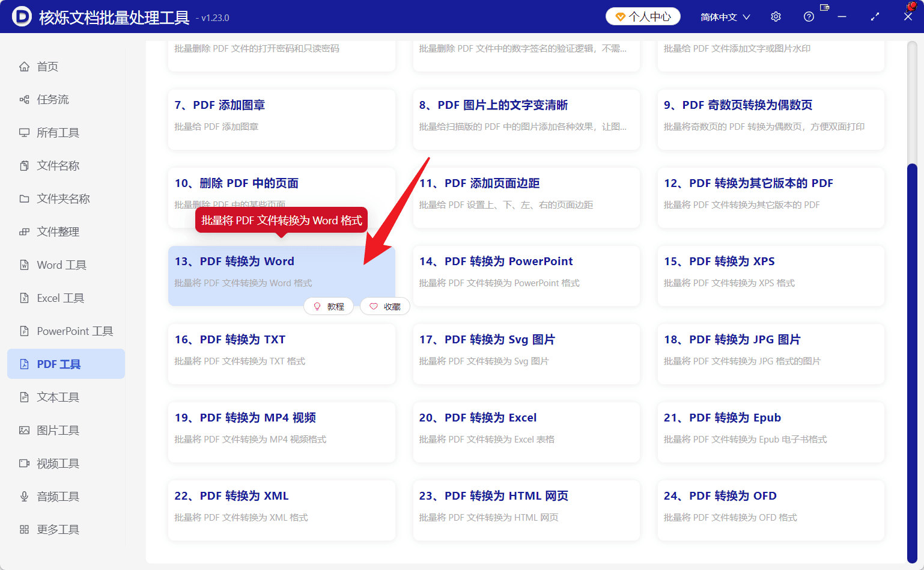Screen dimensions: 924x570
Task: Open PDF 转换为 JPG 图片 tool
Action: pyautogui.click(x=771, y=354)
